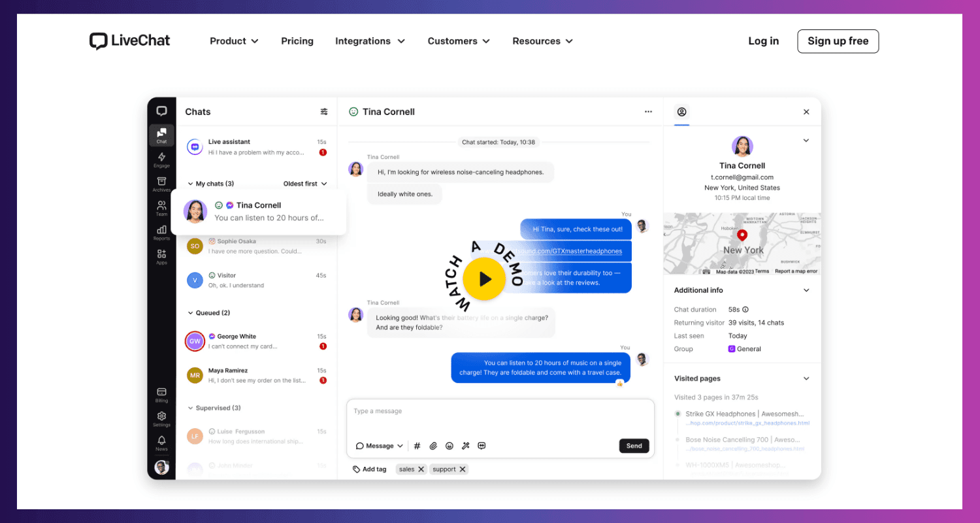Screen dimensions: 980x523
Task: Open the Sophie Osaka chat
Action: (x=257, y=246)
